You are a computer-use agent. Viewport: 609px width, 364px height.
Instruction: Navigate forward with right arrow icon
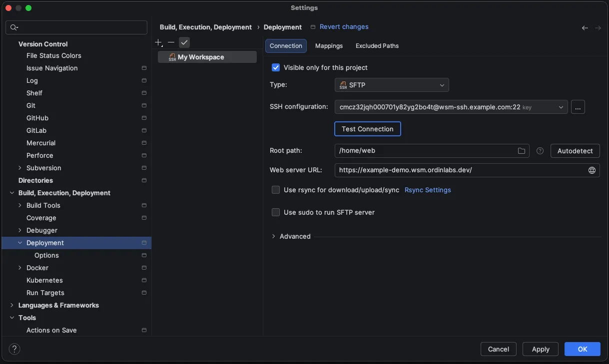click(x=598, y=28)
